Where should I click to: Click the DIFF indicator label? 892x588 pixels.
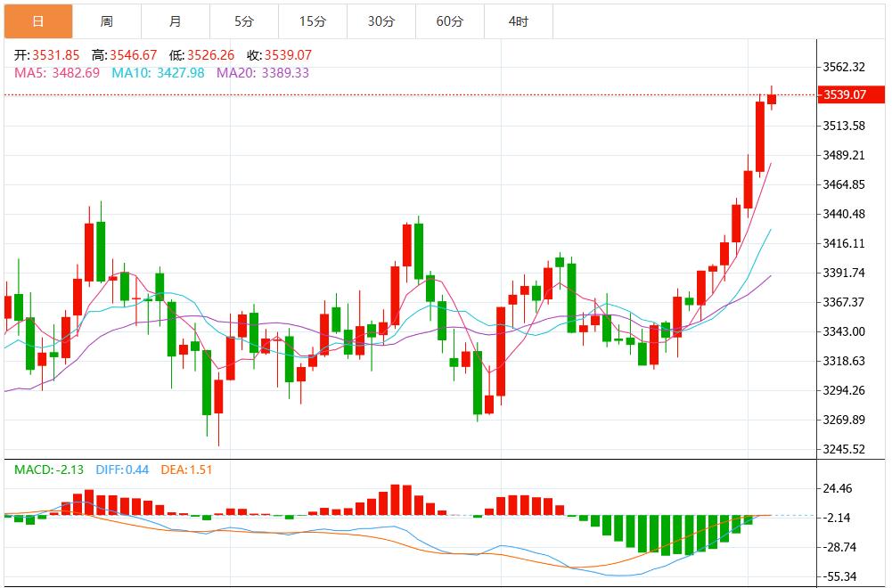124,470
